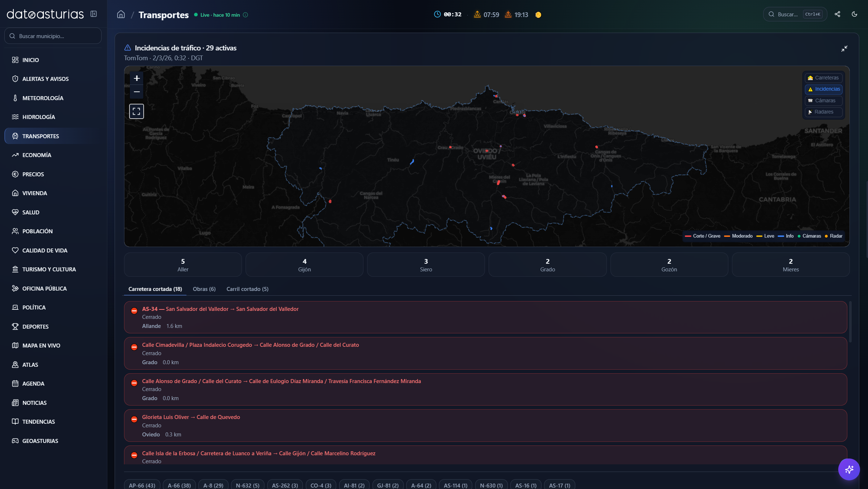Enter map fullscreen mode
The height and width of the screenshot is (489, 868).
137,111
